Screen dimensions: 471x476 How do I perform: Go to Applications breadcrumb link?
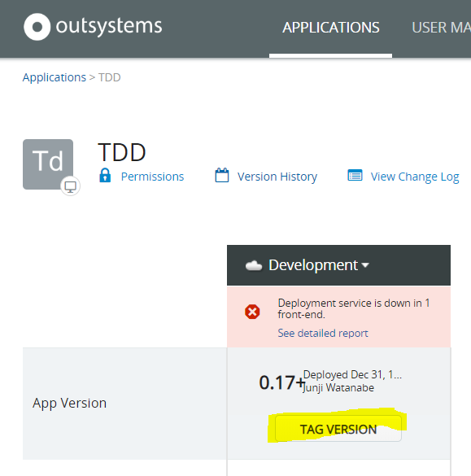pyautogui.click(x=55, y=77)
